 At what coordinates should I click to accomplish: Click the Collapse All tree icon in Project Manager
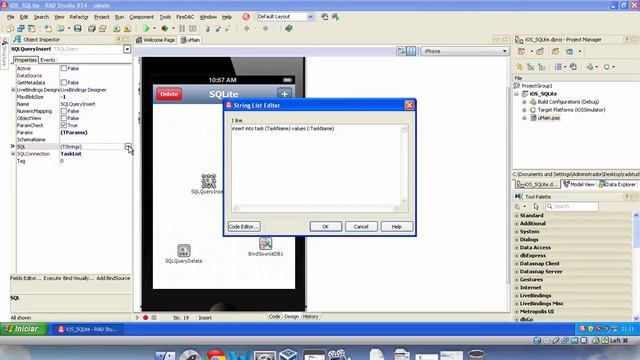542,67
